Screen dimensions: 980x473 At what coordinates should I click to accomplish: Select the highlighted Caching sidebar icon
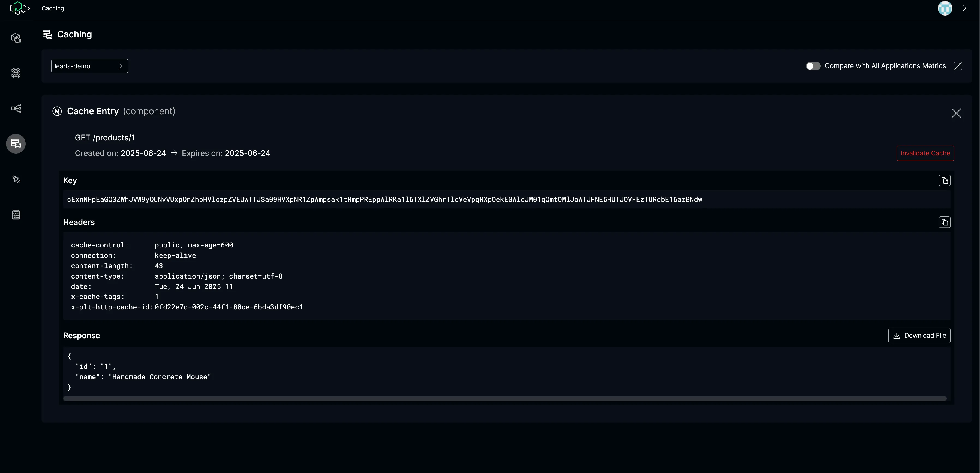tap(16, 144)
